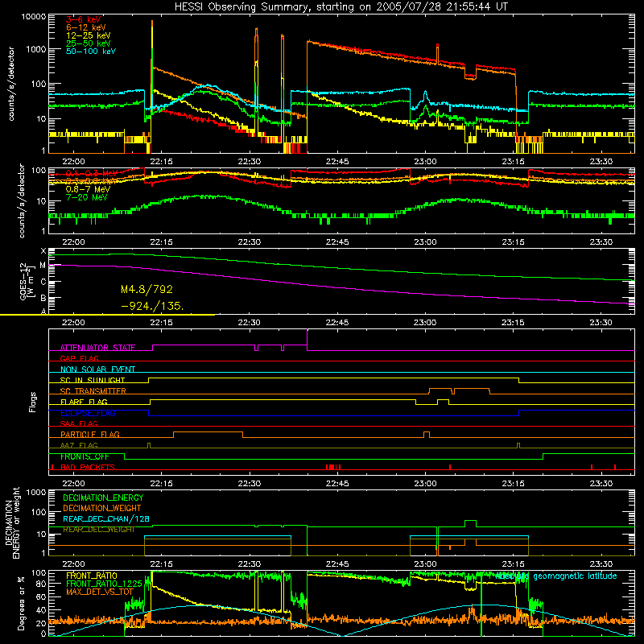Click the vertical Flags axis label
Viewport: 644px width, 644px height.
coord(33,402)
